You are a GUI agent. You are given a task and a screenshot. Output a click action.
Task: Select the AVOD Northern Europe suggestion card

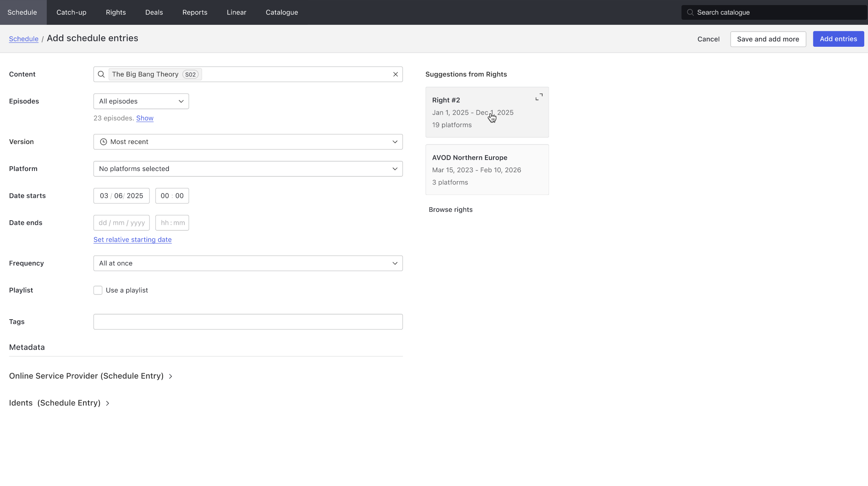coord(487,170)
